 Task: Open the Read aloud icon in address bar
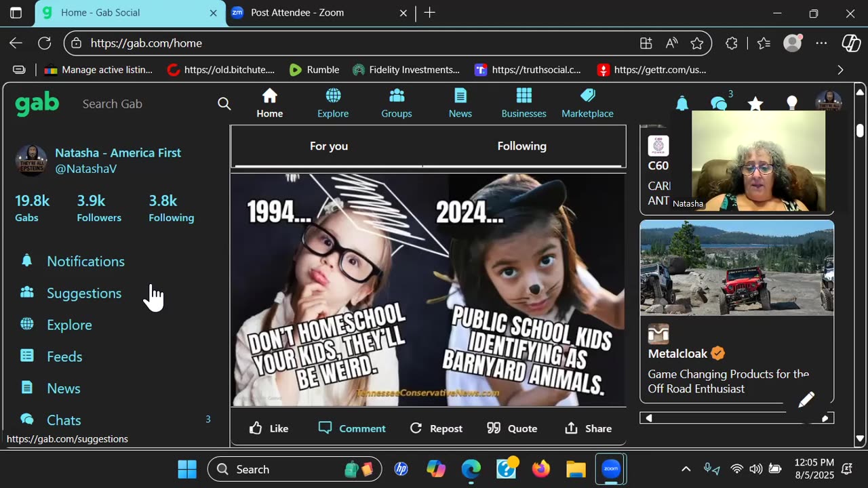pos(671,43)
